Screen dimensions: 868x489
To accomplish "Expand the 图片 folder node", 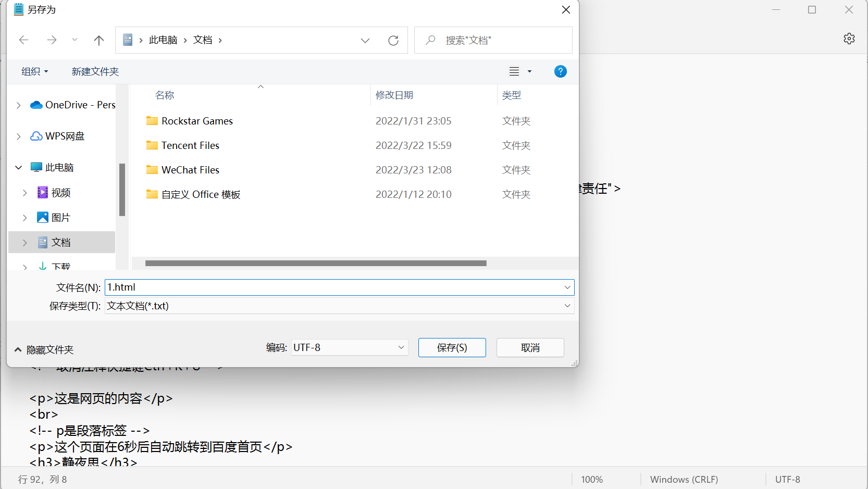I will click(x=25, y=218).
